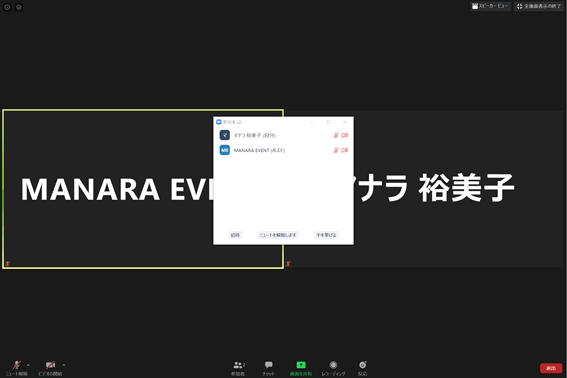Unmute the microphone in the toolbar
Screen dimensions: 567x378
coord(17,368)
